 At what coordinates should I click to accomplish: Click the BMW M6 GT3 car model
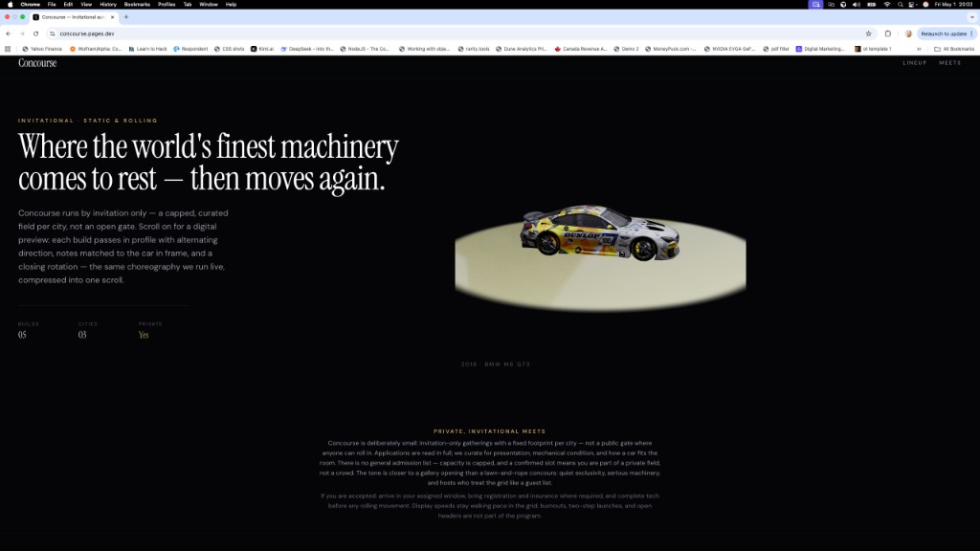(599, 233)
